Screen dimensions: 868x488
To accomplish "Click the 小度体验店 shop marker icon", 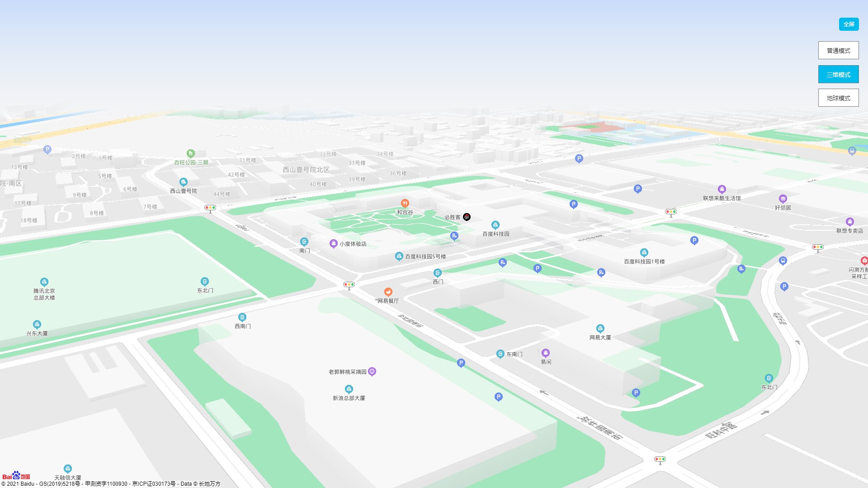I will point(333,244).
